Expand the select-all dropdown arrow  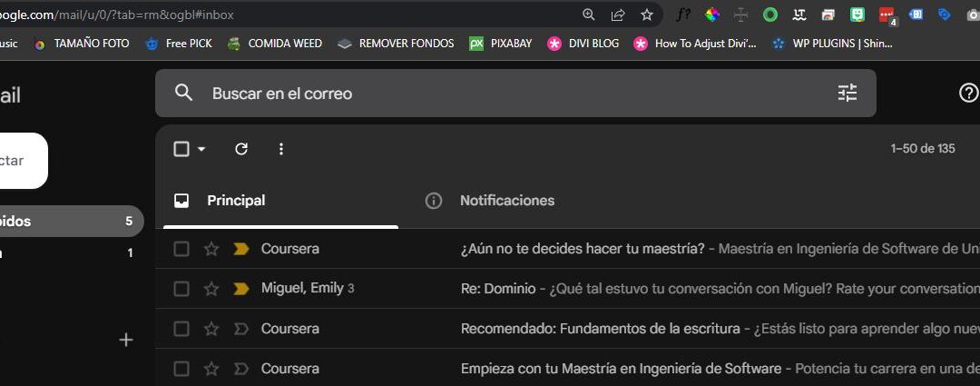pos(201,149)
